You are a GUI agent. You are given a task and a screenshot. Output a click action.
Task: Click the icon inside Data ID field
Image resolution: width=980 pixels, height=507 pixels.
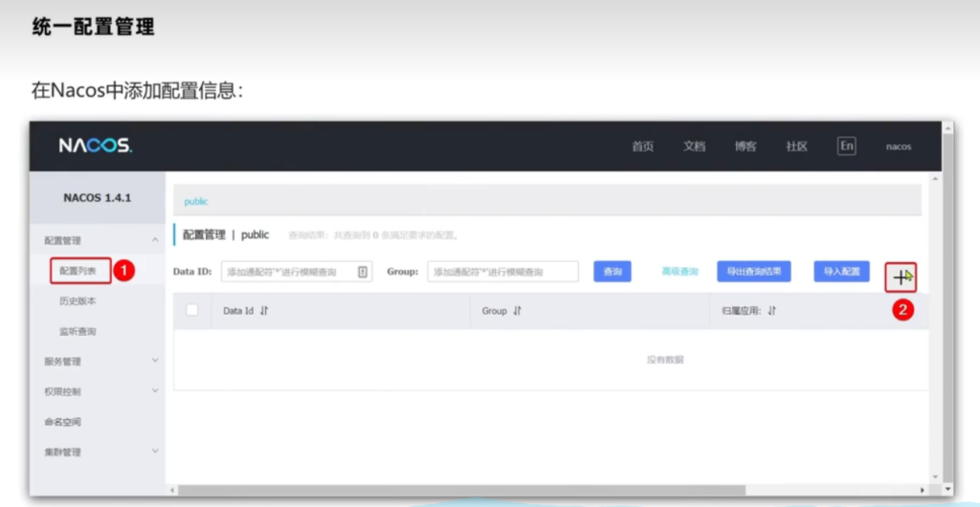(x=363, y=272)
